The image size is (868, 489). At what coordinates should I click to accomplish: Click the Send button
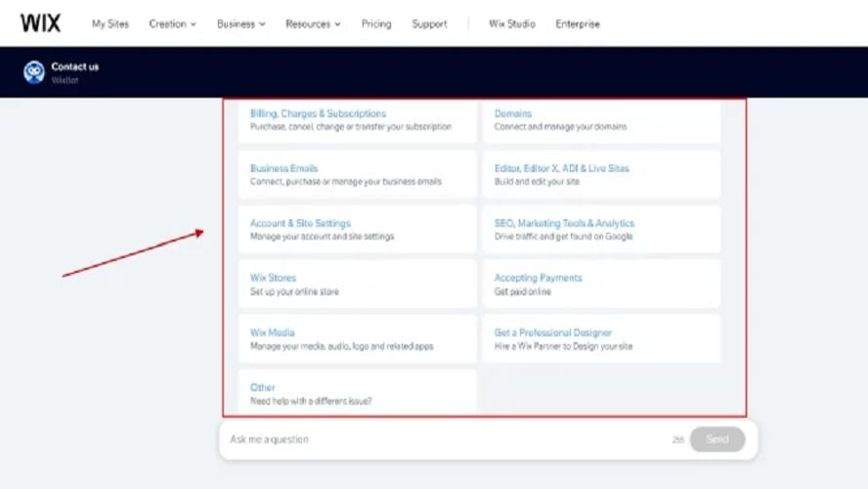click(717, 439)
